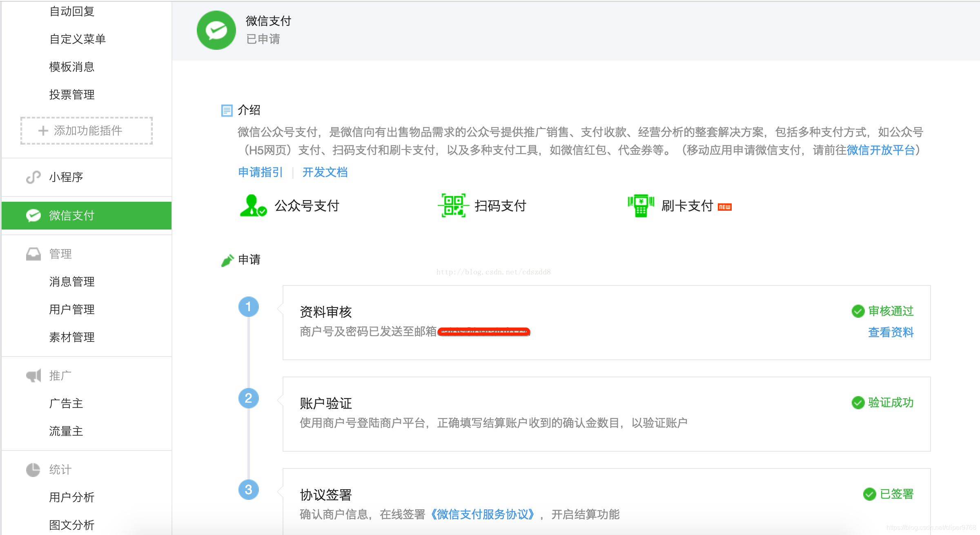Click the 添加功能插件 button
This screenshot has width=980, height=535.
[x=86, y=131]
